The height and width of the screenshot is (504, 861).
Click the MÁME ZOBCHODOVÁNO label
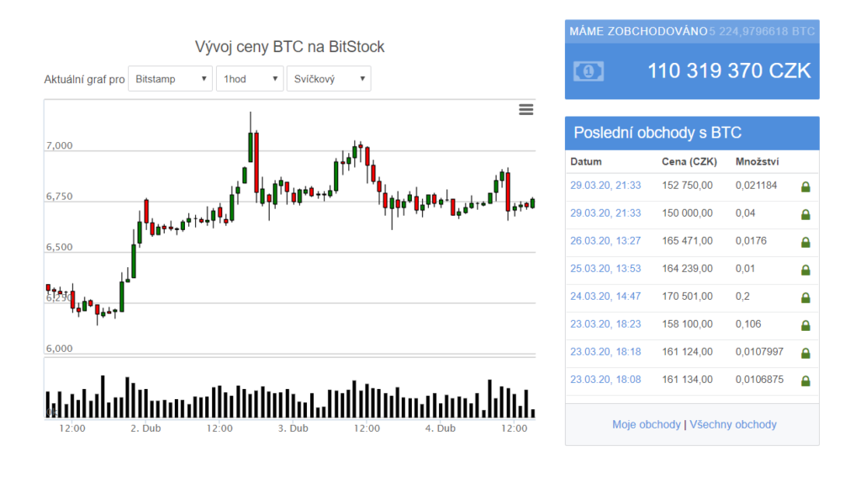[638, 31]
